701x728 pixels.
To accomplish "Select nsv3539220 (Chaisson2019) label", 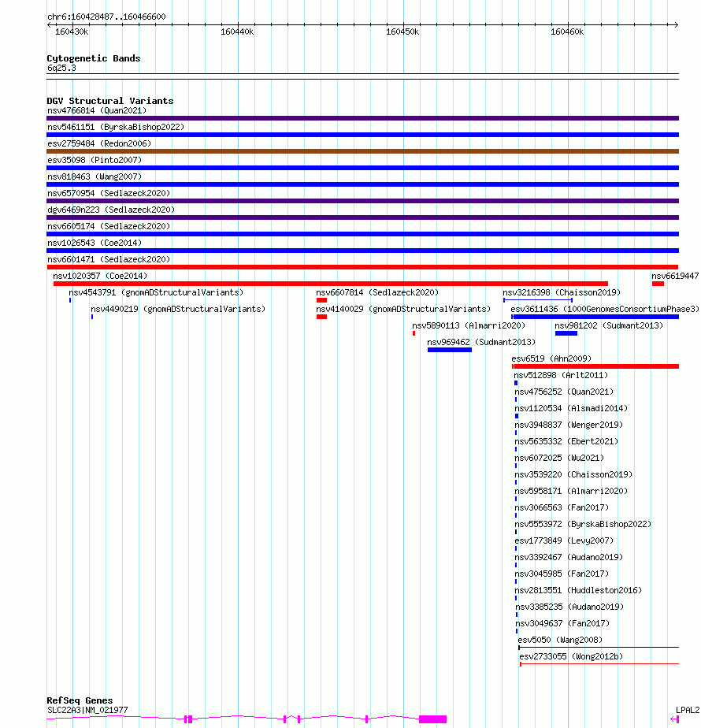I will point(573,474).
